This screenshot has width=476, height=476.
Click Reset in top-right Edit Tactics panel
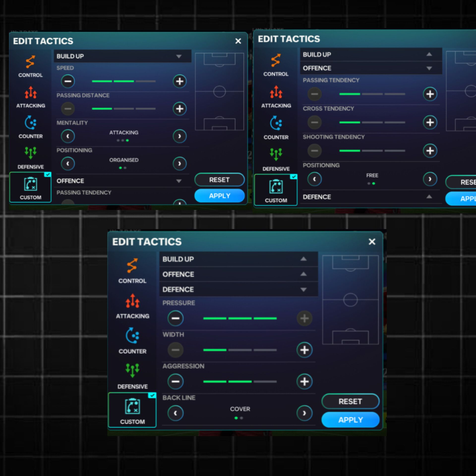click(x=461, y=182)
